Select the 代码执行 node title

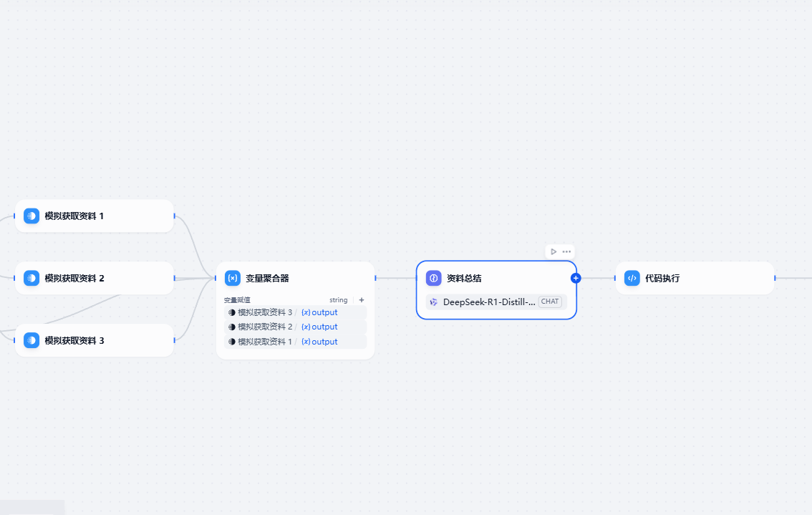[662, 278]
